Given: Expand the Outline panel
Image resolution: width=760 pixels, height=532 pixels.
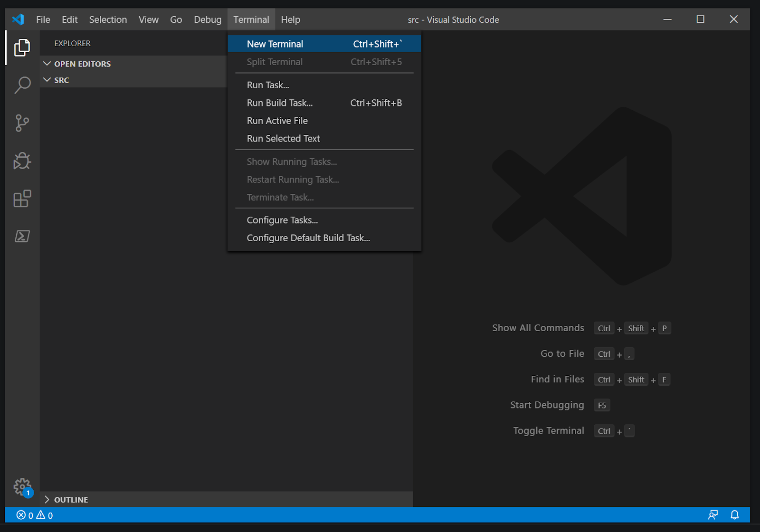Looking at the screenshot, I should pos(71,500).
